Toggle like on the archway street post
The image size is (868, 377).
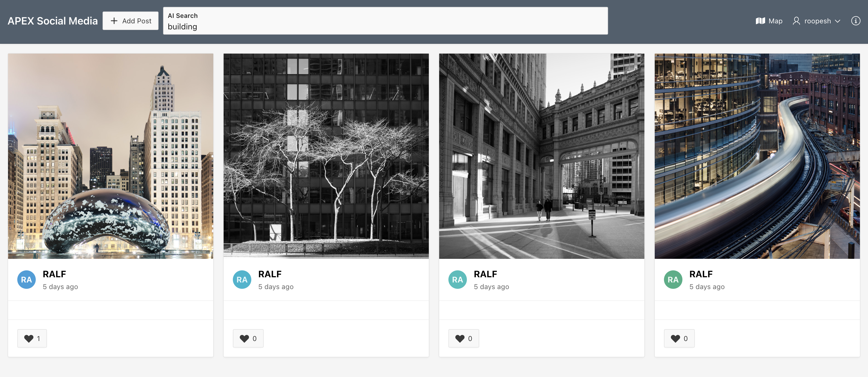[x=464, y=338]
